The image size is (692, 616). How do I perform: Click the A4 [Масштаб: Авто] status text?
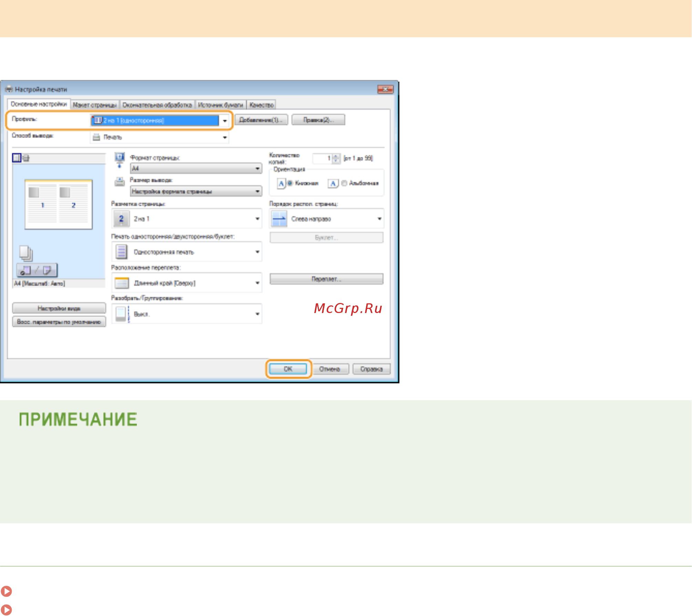(x=39, y=283)
